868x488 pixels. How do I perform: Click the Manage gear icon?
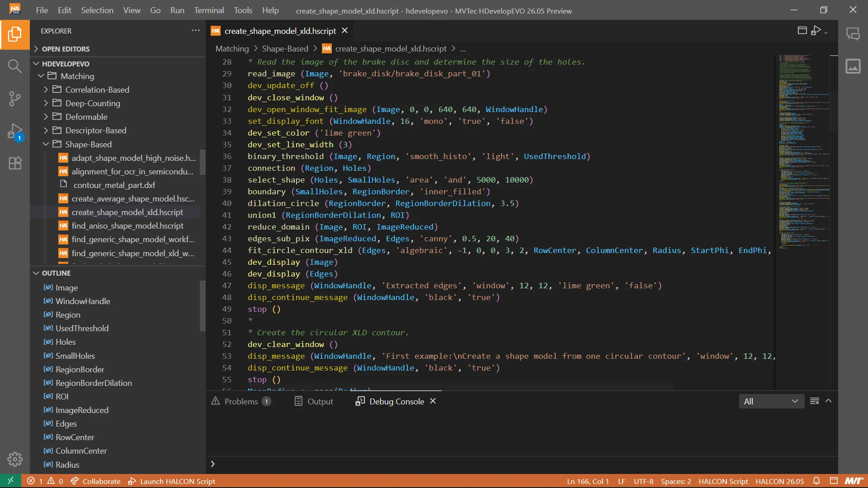coord(14,459)
